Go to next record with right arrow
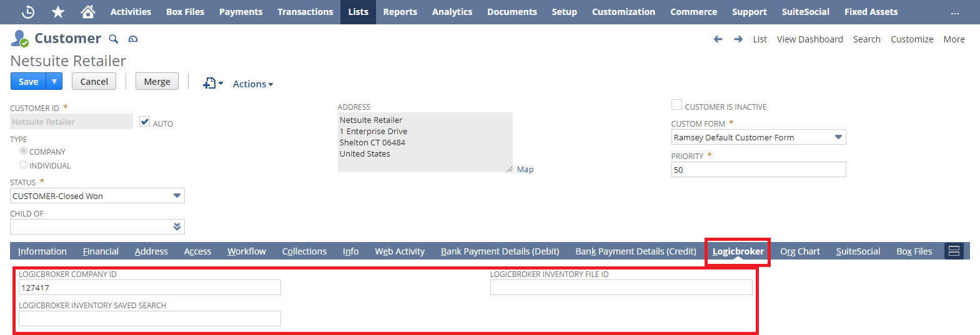Viewport: 980px width, 335px height. click(x=738, y=39)
